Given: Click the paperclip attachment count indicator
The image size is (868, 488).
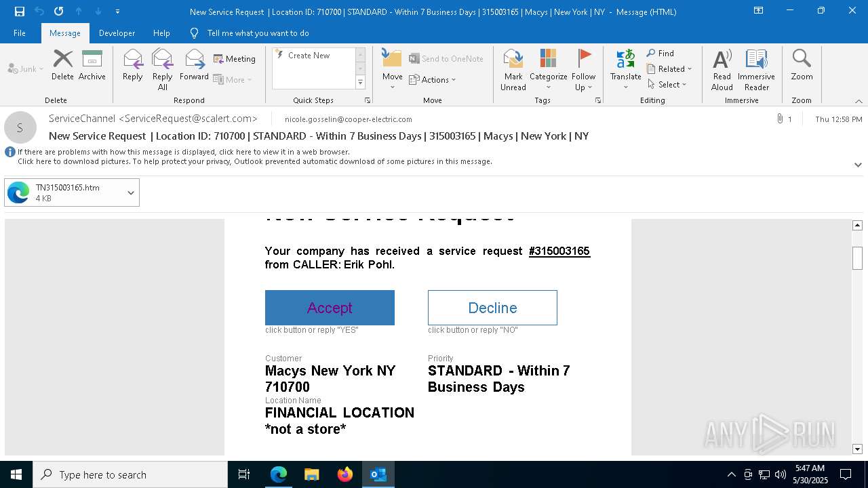Looking at the screenshot, I should 784,119.
